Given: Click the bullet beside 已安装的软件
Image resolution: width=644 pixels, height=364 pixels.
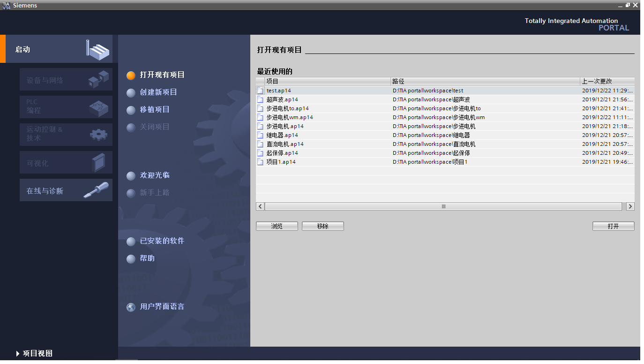Looking at the screenshot, I should [131, 242].
